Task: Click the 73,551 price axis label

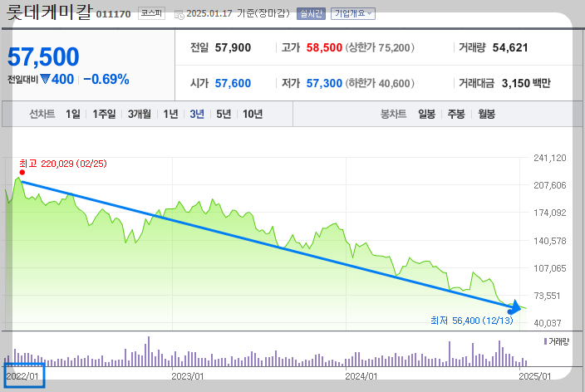Action: [x=548, y=296]
